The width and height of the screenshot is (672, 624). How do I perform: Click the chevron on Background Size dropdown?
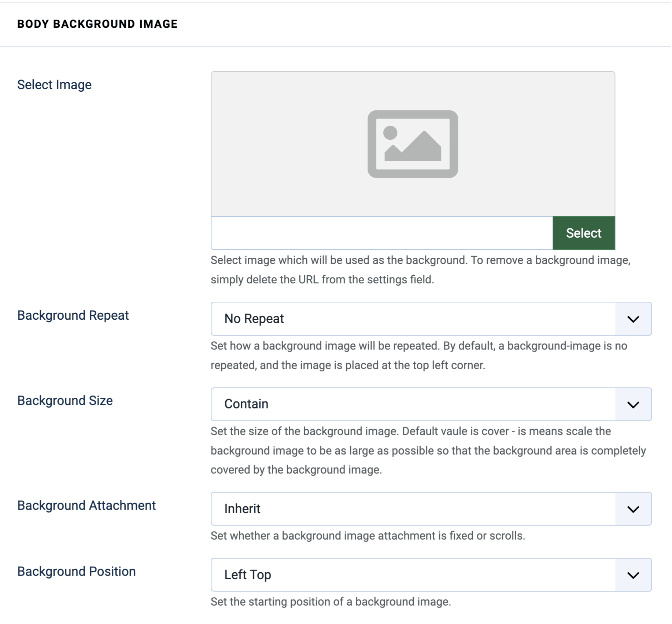pyautogui.click(x=633, y=404)
